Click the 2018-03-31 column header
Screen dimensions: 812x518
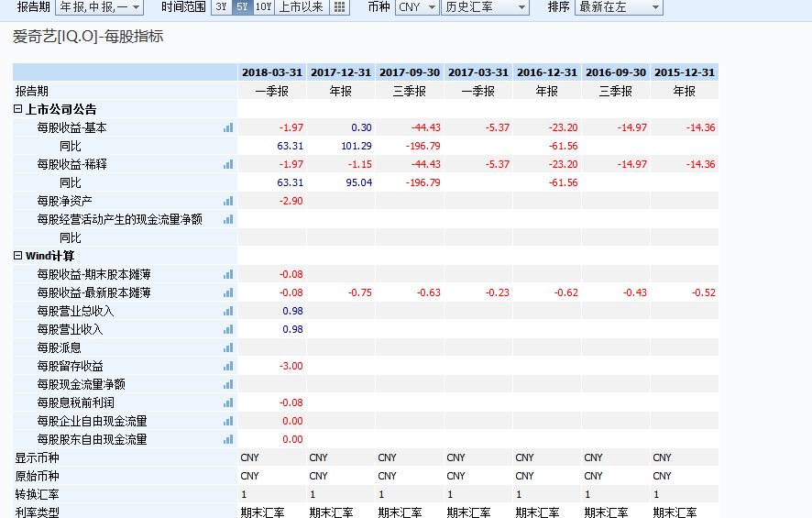pos(271,72)
